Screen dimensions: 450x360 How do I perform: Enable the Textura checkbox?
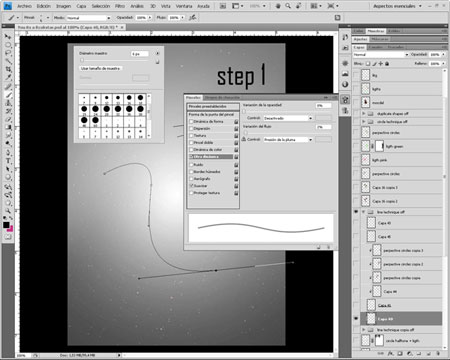(x=191, y=136)
